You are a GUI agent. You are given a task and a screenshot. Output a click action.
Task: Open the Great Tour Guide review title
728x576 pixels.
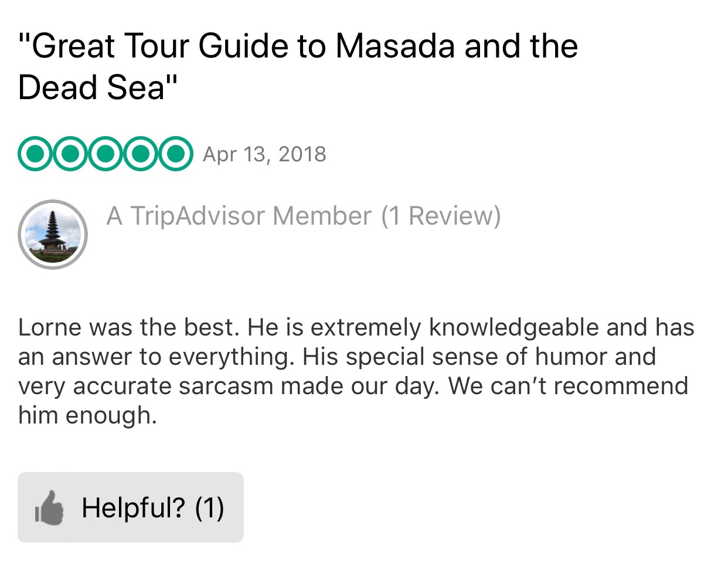298,46
